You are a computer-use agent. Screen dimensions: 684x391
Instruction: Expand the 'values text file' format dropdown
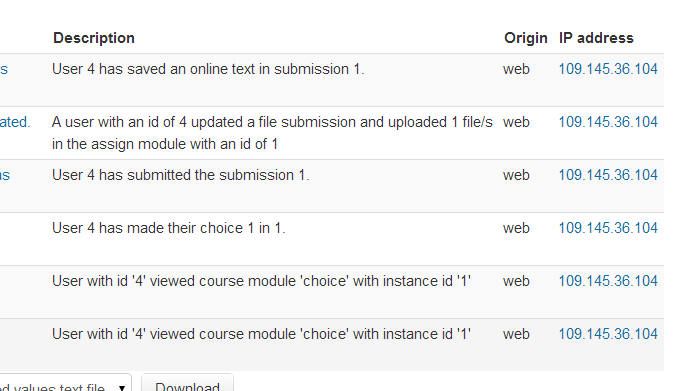tap(65, 385)
